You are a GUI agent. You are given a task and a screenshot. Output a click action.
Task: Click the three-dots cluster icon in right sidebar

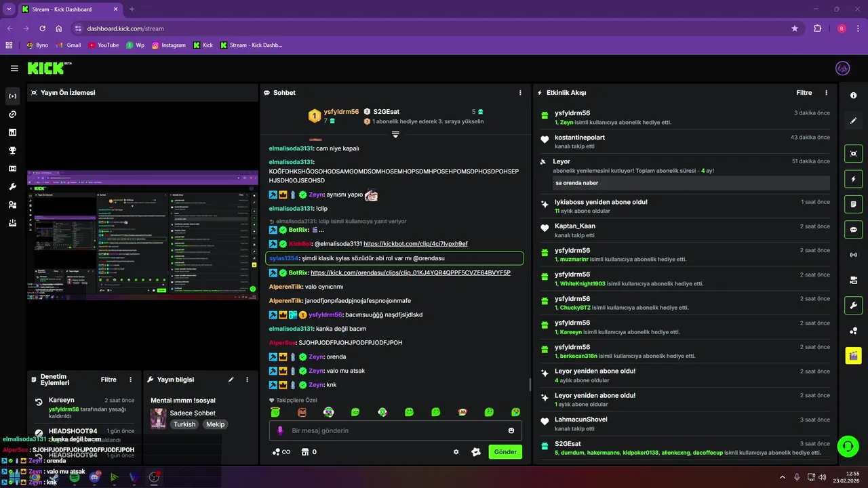pyautogui.click(x=854, y=330)
